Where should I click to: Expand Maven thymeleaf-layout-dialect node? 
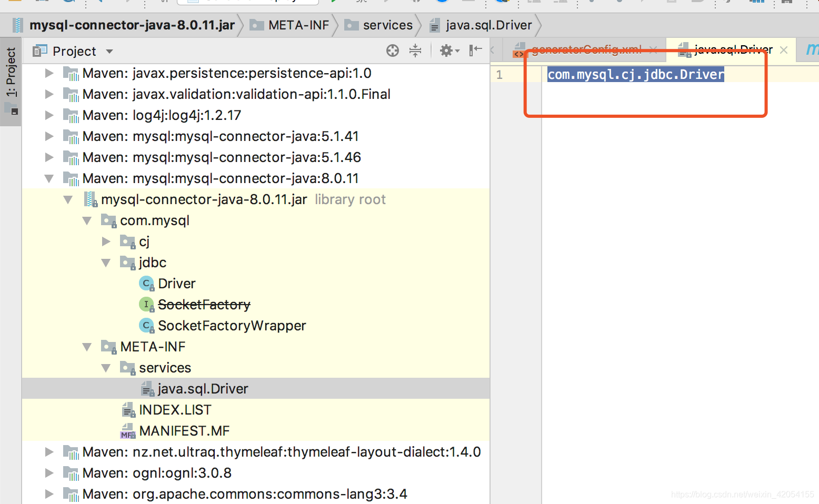[x=49, y=452]
